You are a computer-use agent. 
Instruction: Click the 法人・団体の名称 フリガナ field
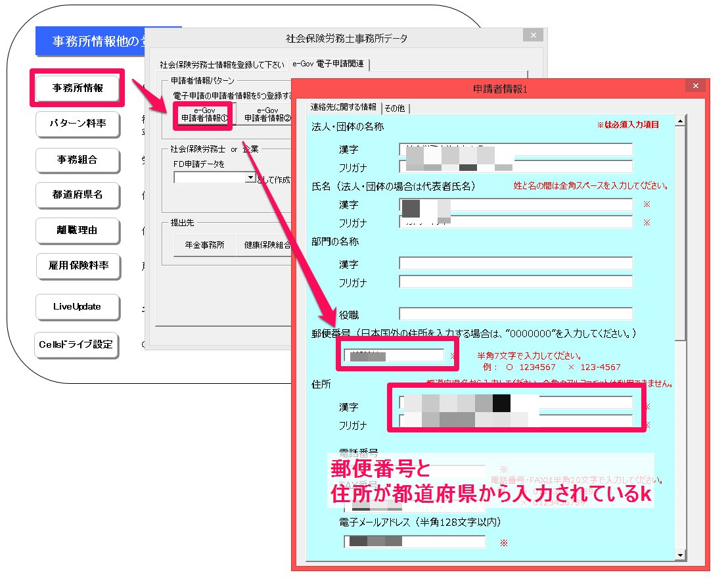tap(515, 167)
